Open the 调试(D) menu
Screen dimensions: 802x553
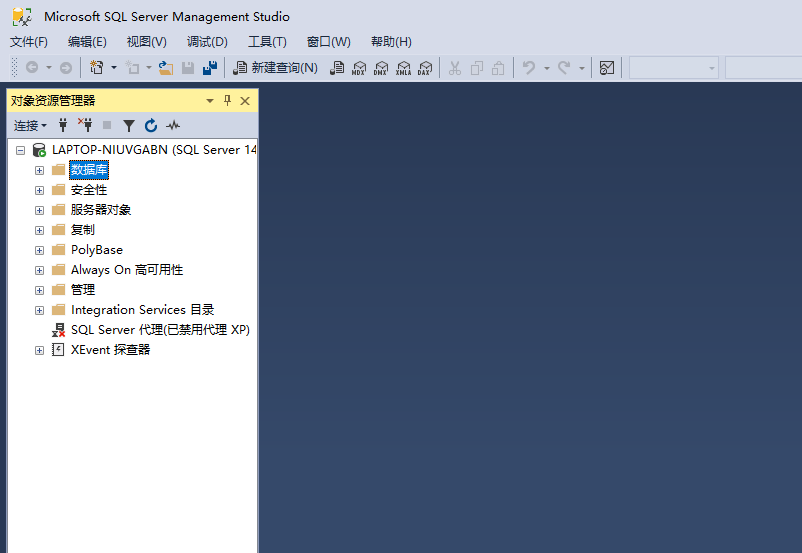[207, 41]
